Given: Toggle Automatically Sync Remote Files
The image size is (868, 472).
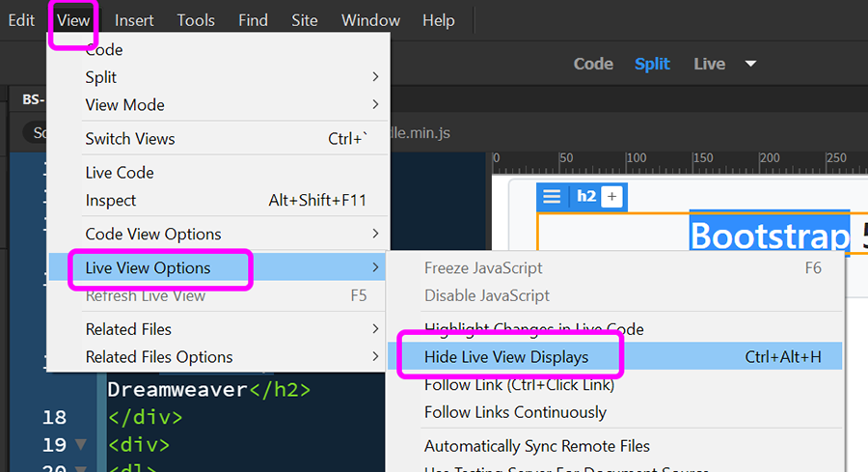Looking at the screenshot, I should (x=615, y=446).
